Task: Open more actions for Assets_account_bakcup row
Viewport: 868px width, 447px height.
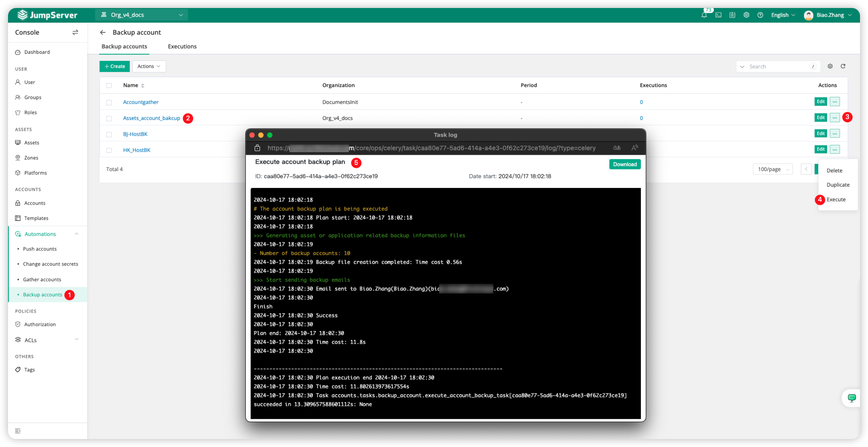Action: (x=835, y=118)
